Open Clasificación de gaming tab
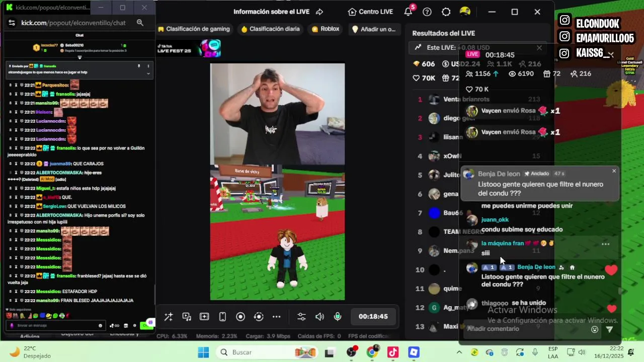Screen dimensions: 644x362 click(x=194, y=29)
